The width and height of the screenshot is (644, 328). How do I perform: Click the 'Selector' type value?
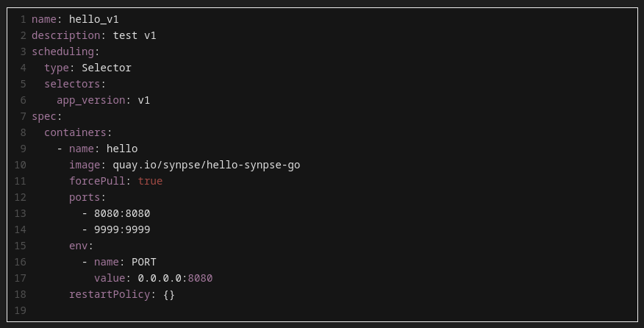pos(107,68)
